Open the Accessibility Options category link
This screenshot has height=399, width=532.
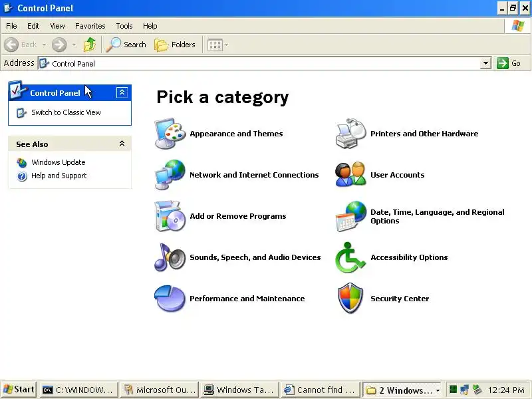point(409,257)
